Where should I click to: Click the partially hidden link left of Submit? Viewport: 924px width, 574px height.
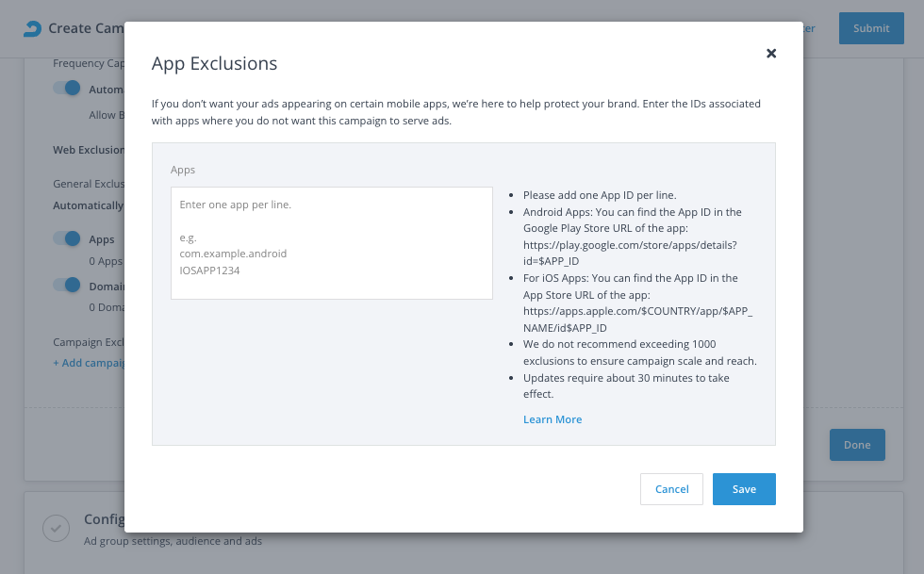pos(809,28)
